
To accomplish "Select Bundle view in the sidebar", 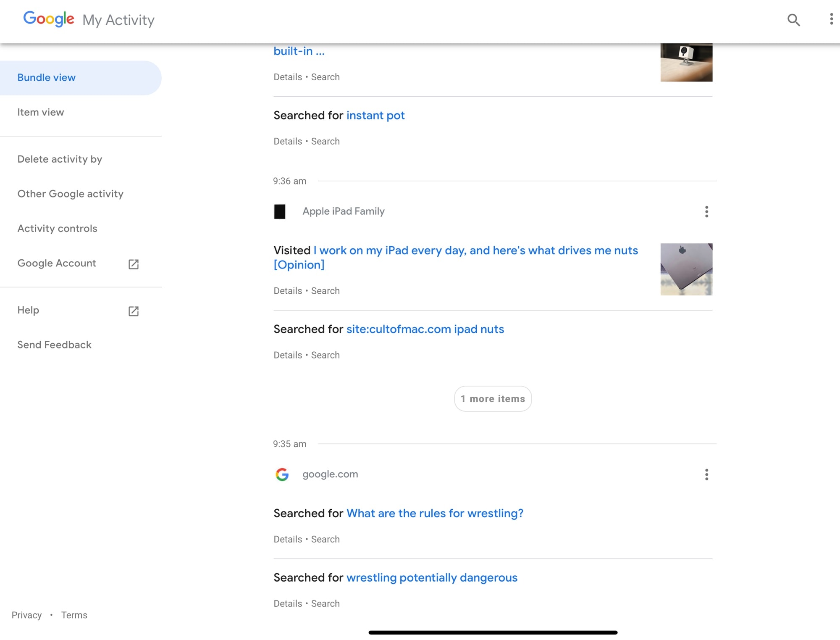I will pos(46,77).
